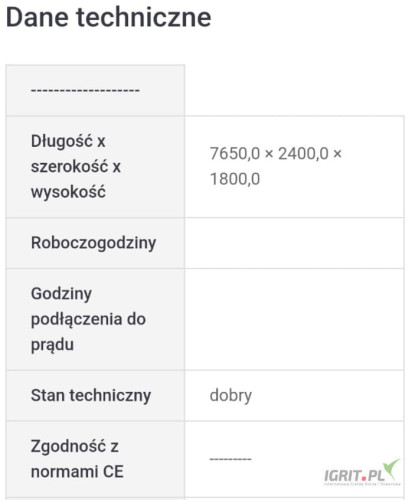The width and height of the screenshot is (415, 500).
Task: Click the word prądu in label
Action: click(52, 345)
